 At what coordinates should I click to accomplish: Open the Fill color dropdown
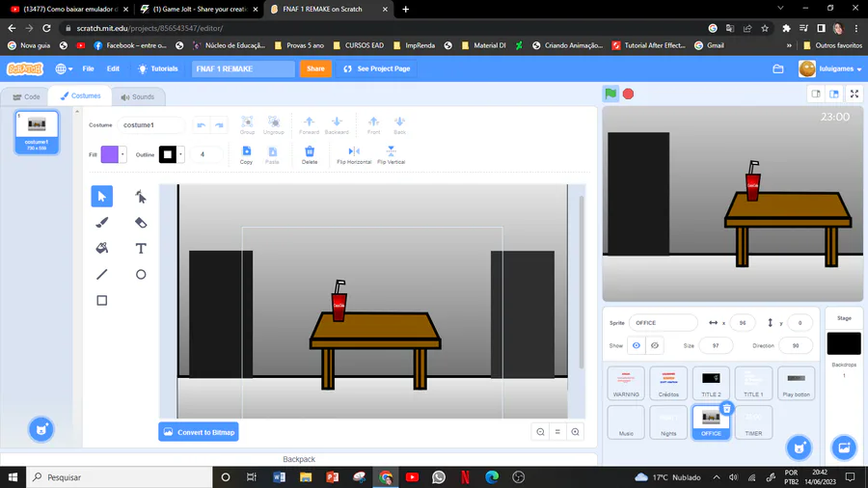pyautogui.click(x=122, y=155)
